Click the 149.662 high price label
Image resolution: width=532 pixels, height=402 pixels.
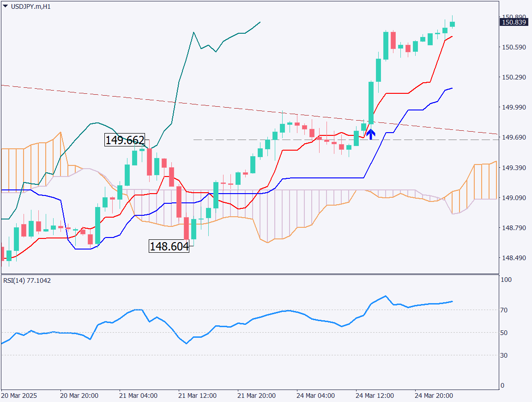click(125, 140)
